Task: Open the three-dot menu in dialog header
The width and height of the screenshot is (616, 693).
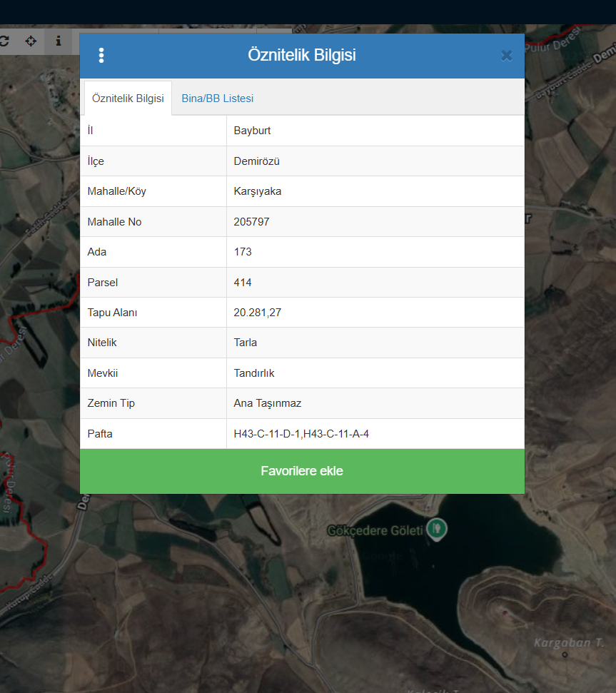Action: pos(101,56)
